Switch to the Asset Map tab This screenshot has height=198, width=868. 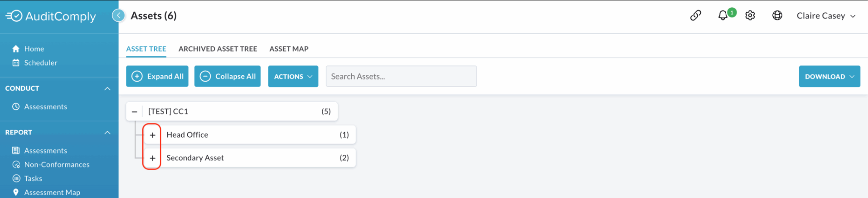click(x=289, y=49)
